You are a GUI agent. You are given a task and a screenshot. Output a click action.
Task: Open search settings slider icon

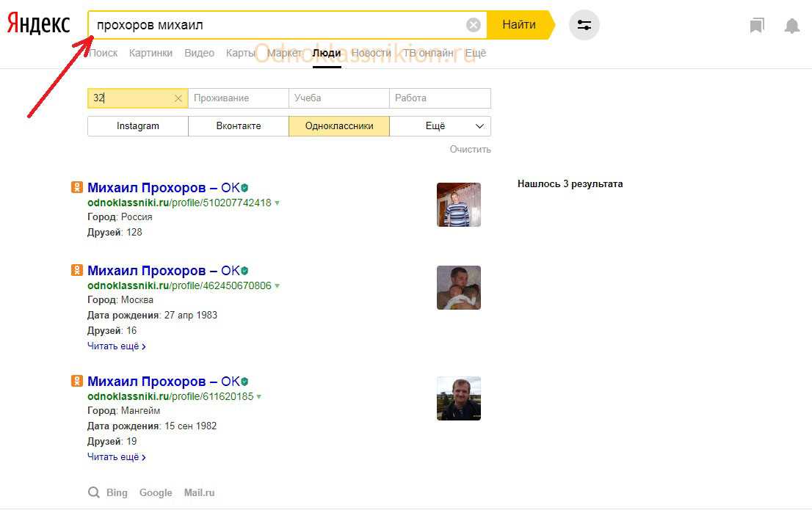pyautogui.click(x=584, y=25)
